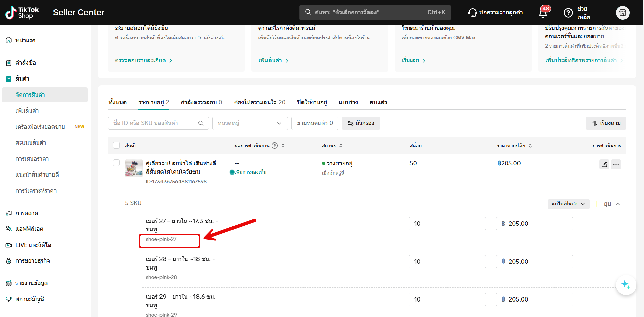
Task: Expand the แก้ไขเป็นชุด batch edit dropdown
Action: (x=568, y=204)
